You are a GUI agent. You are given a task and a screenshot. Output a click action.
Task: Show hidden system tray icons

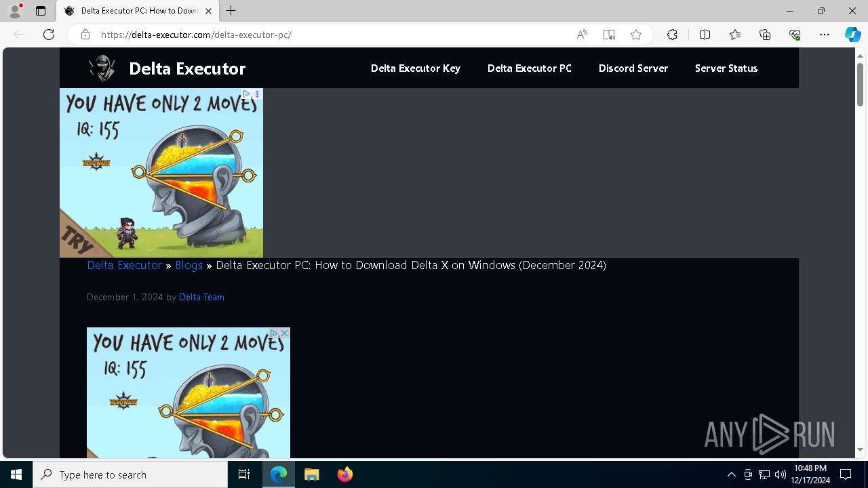[731, 474]
